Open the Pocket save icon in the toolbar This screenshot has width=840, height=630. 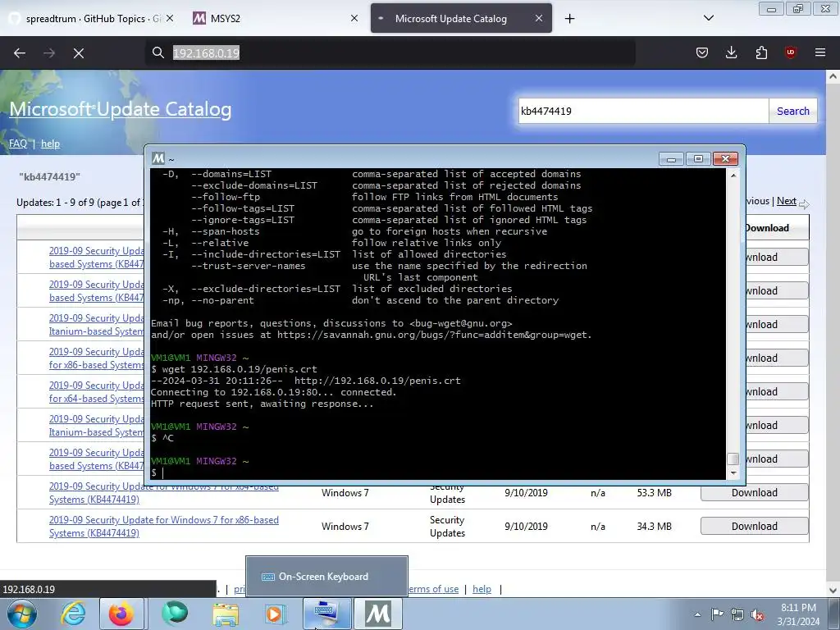tap(702, 52)
